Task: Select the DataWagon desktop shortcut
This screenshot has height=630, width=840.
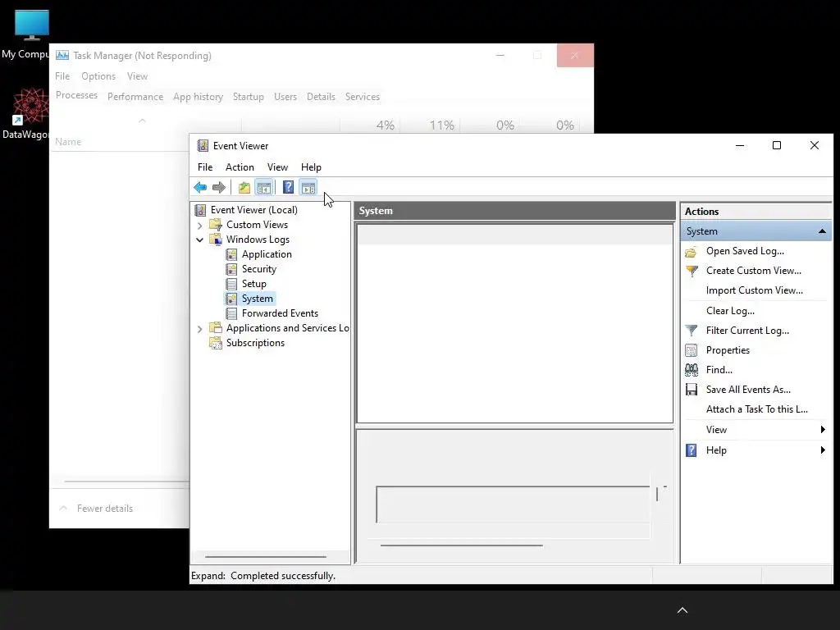Action: 30,106
